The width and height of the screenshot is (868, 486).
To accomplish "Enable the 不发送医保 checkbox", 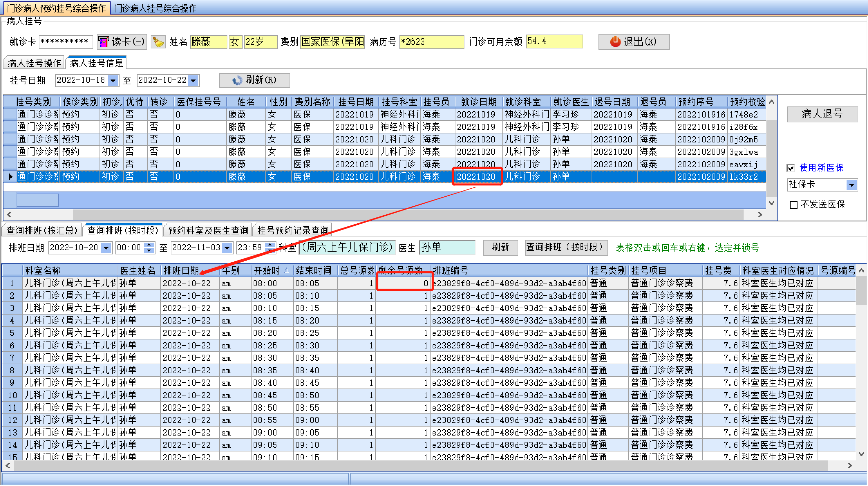I will coord(794,205).
